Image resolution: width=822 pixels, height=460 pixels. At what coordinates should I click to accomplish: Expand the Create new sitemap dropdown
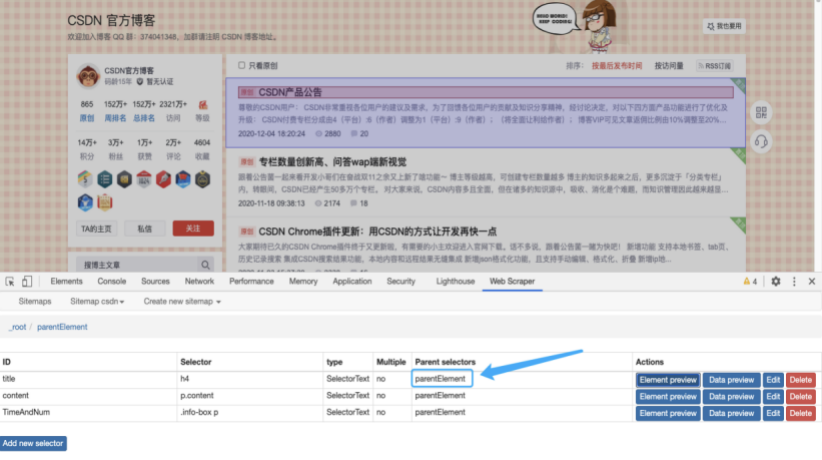[x=181, y=301]
